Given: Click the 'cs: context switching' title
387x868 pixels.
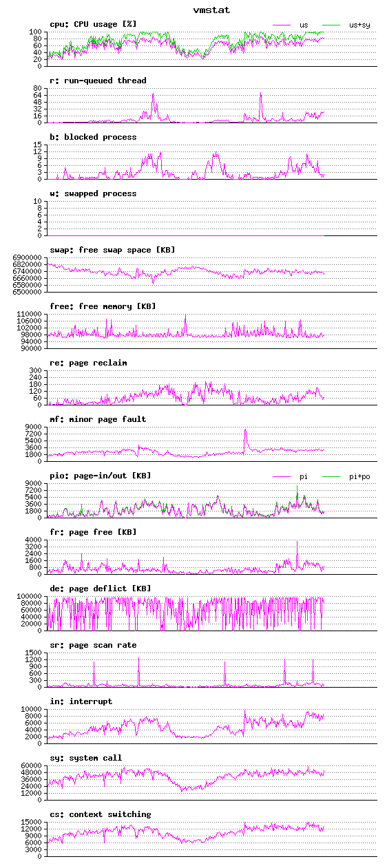Looking at the screenshot, I should (101, 814).
